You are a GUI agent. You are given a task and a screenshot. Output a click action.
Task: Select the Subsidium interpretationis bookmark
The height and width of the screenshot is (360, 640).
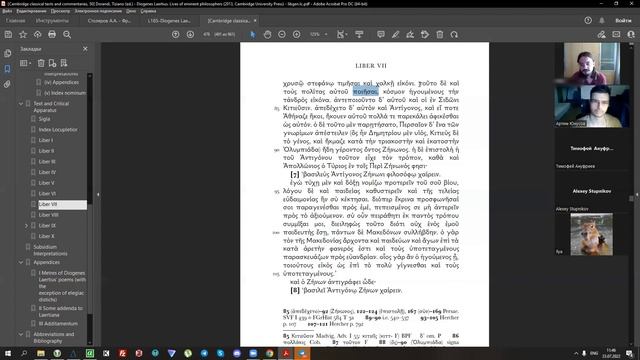click(x=51, y=250)
